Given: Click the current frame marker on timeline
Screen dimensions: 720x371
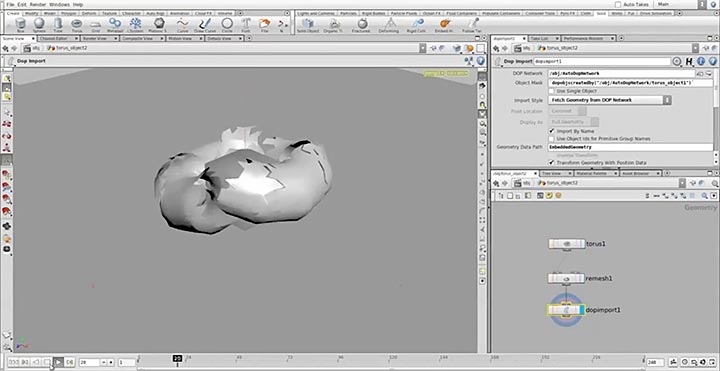Looking at the screenshot, I should pos(178,359).
